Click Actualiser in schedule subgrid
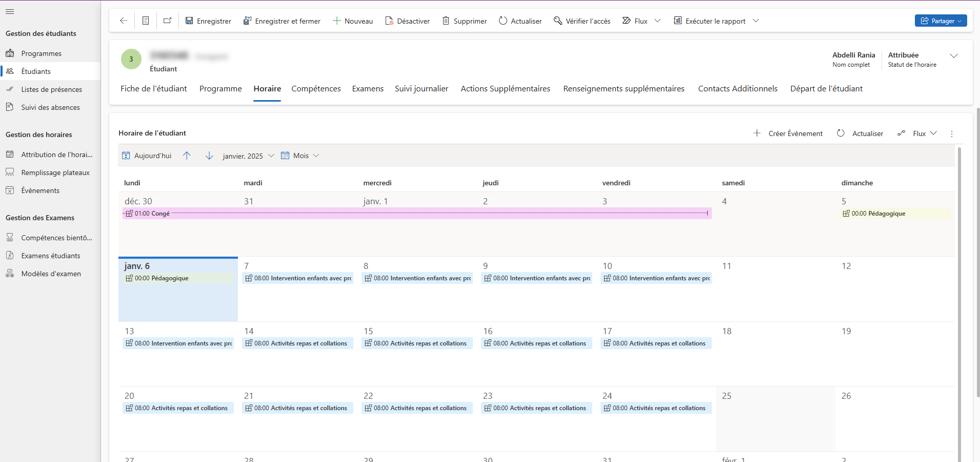The height and width of the screenshot is (462, 980). (x=860, y=133)
